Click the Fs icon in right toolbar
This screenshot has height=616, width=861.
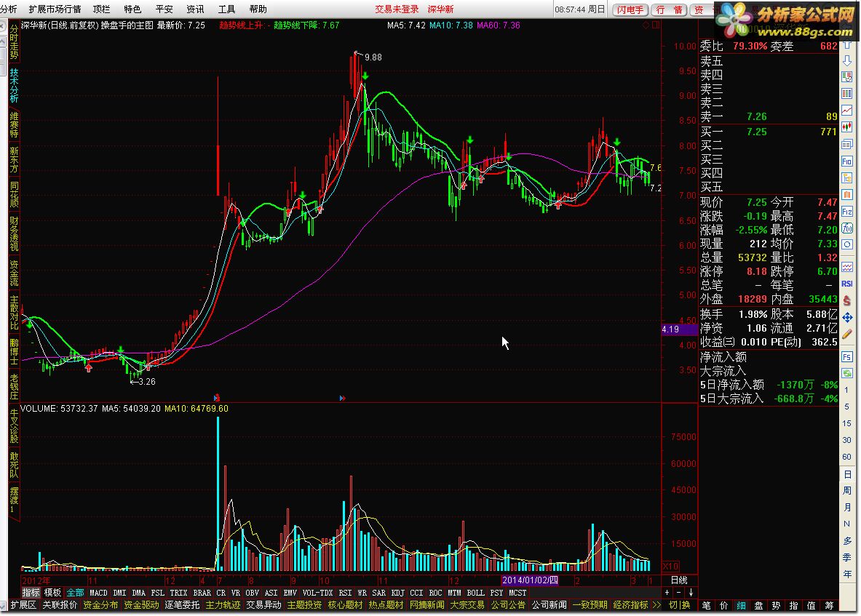(x=846, y=357)
